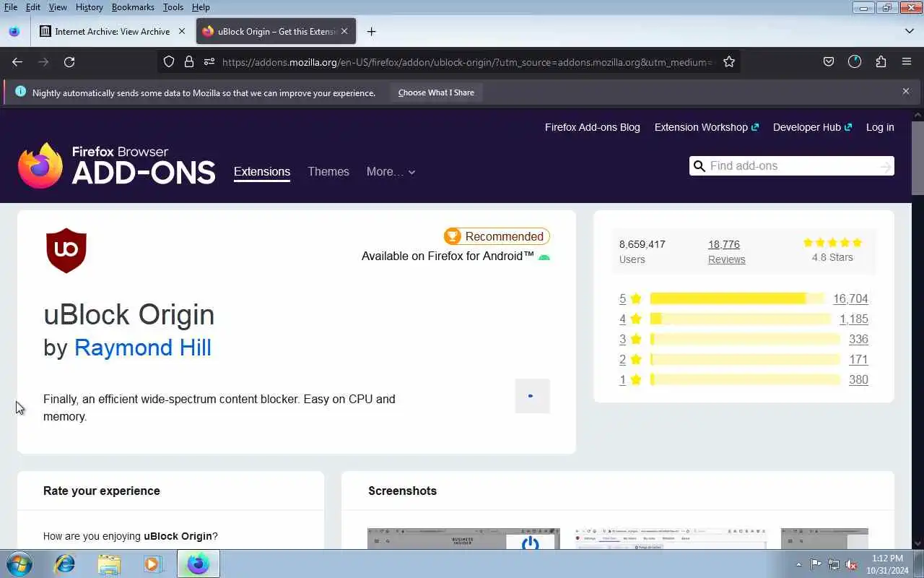Open the Edit menu
The width and height of the screenshot is (924, 578).
(x=33, y=7)
